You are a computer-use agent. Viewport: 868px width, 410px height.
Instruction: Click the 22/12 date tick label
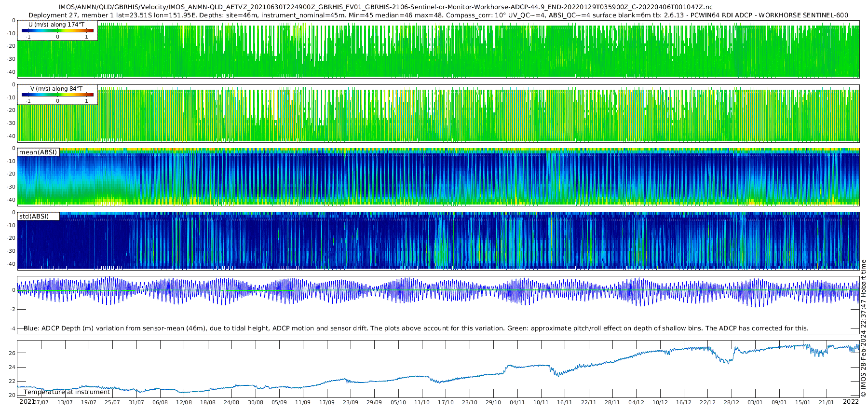click(707, 402)
